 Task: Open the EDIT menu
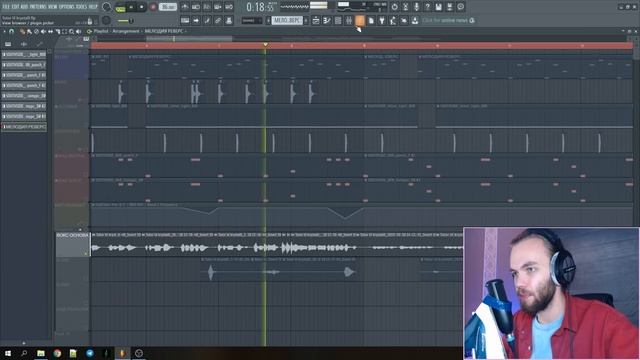(x=16, y=7)
